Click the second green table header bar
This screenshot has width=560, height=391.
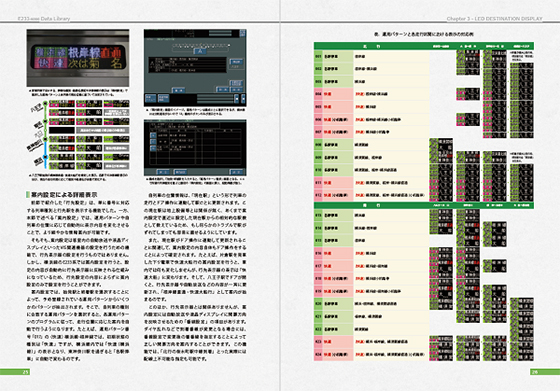424,205
